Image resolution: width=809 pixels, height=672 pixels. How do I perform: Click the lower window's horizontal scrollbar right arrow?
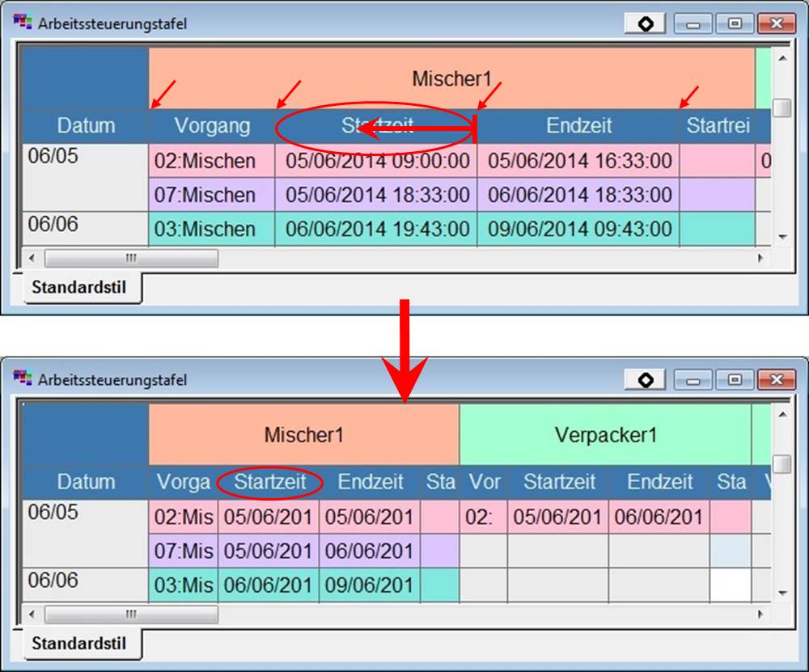coord(760,615)
